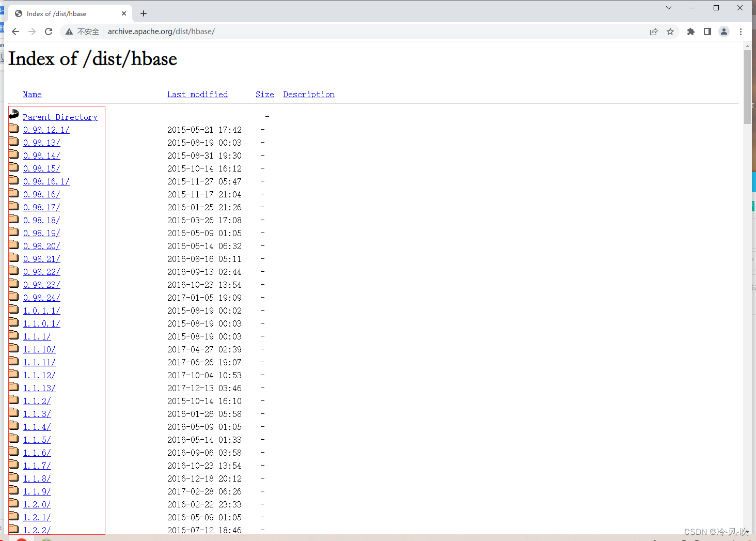The image size is (756, 541).
Task: Open the 0.98.24/ directory
Action: pyautogui.click(x=41, y=297)
